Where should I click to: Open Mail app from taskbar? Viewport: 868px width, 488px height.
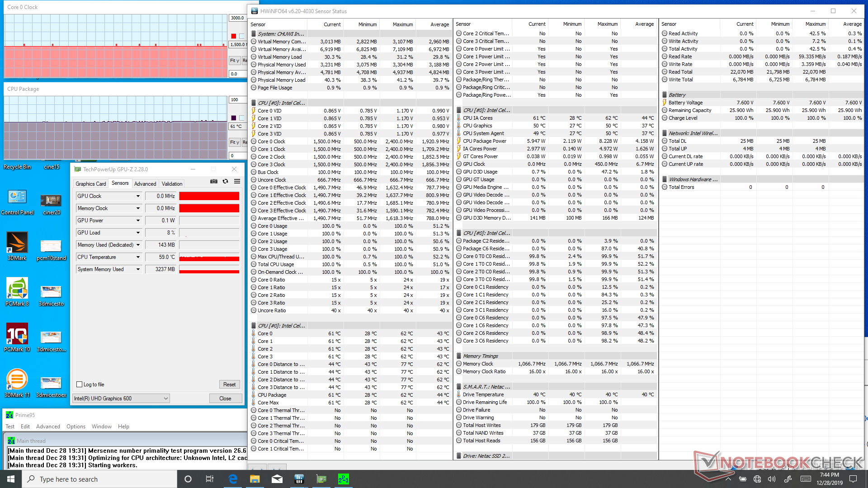[x=277, y=479]
